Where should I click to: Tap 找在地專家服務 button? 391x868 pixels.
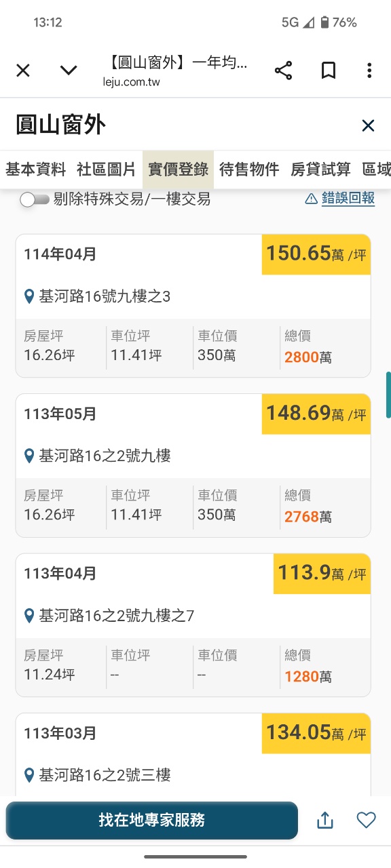pyautogui.click(x=152, y=821)
